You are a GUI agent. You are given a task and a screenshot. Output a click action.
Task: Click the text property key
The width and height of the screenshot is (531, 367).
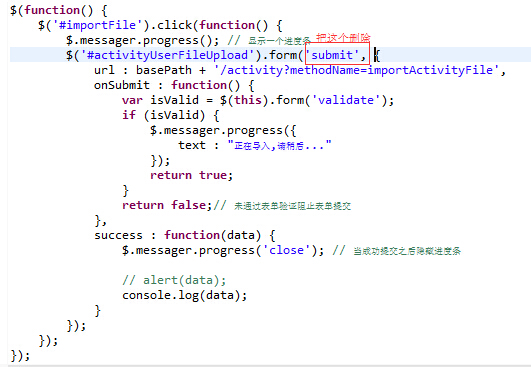192,145
